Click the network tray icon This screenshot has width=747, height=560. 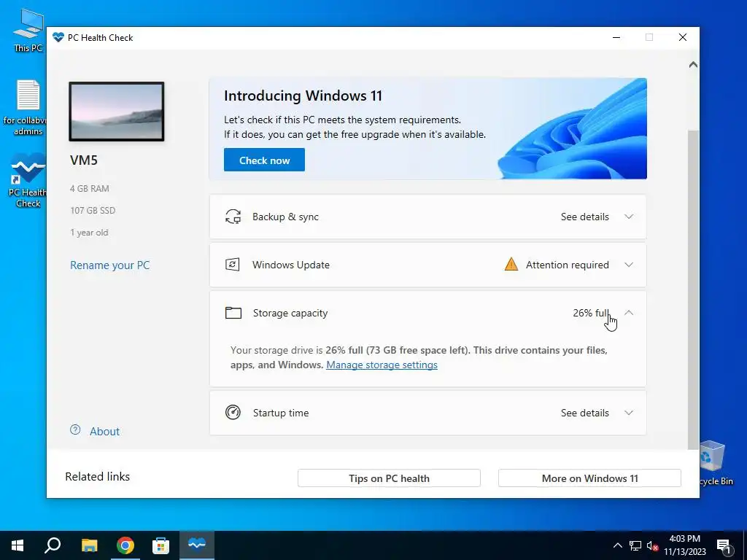635,545
